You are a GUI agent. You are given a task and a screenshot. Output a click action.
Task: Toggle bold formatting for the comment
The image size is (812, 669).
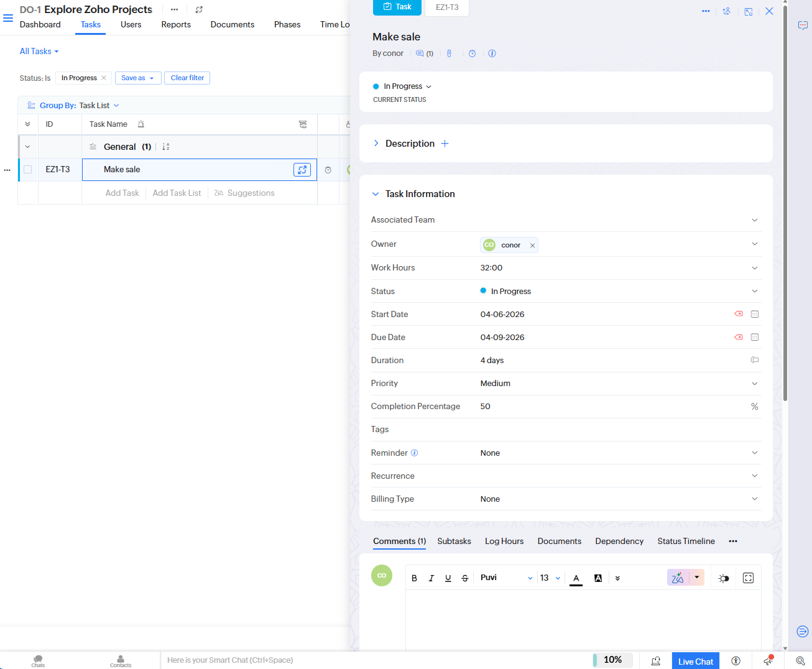pyautogui.click(x=414, y=578)
